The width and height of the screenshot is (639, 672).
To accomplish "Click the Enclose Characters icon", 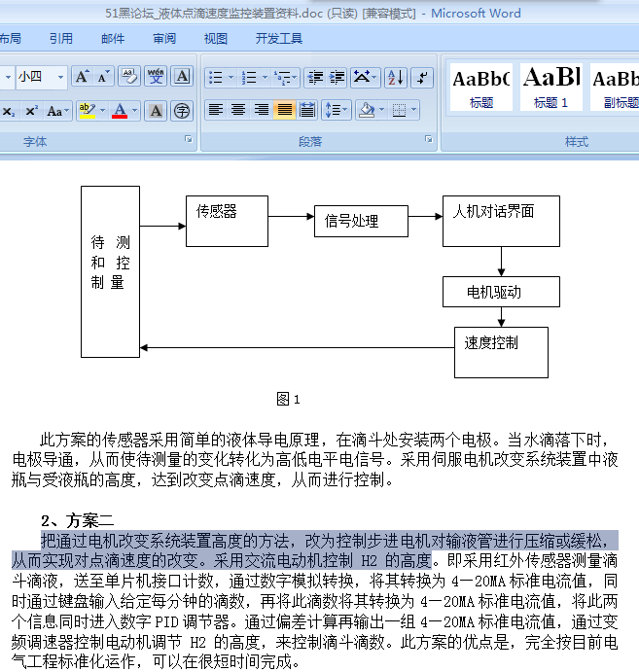I will click(182, 111).
